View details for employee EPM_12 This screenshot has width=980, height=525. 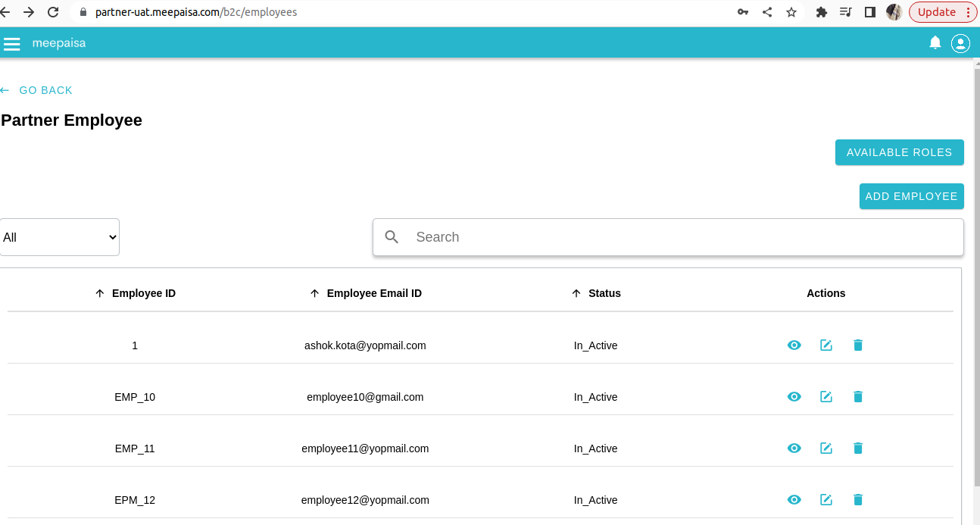coord(794,500)
